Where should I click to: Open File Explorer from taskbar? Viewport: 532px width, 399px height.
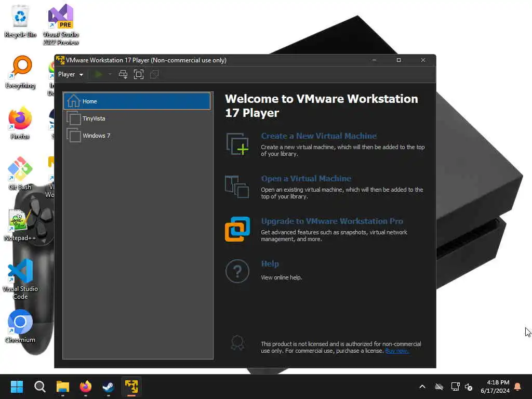[x=63, y=387]
